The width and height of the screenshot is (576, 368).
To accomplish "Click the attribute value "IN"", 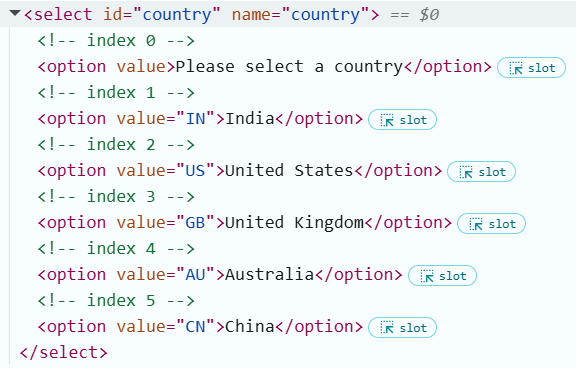I will (195, 119).
